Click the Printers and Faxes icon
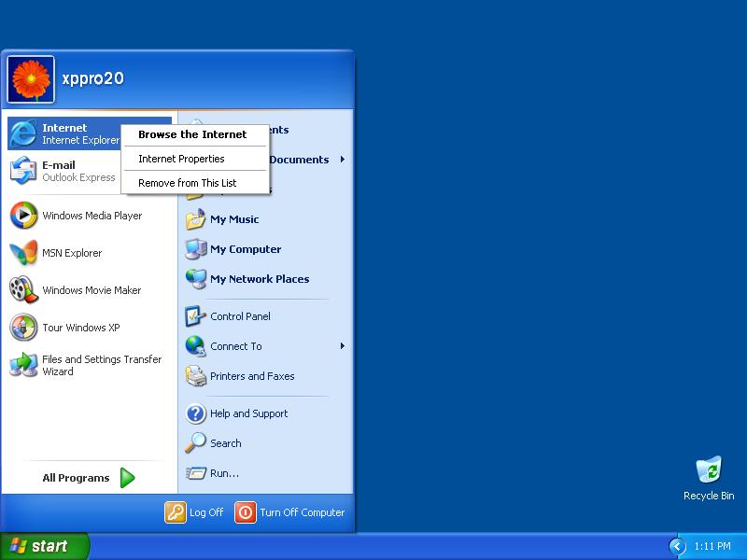 [x=196, y=376]
